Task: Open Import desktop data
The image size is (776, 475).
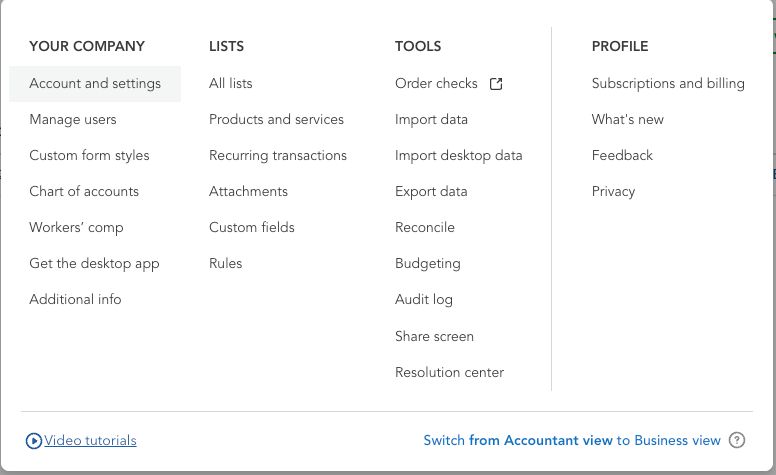Action: click(458, 156)
